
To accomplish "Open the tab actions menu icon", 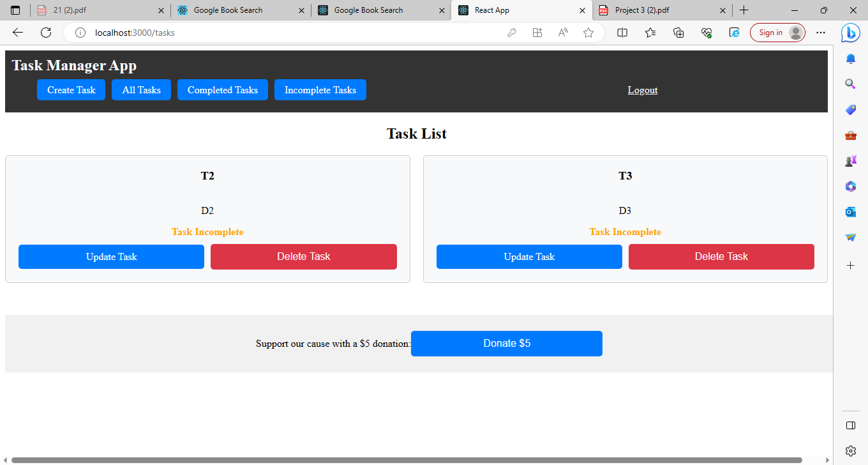I will coord(16,10).
